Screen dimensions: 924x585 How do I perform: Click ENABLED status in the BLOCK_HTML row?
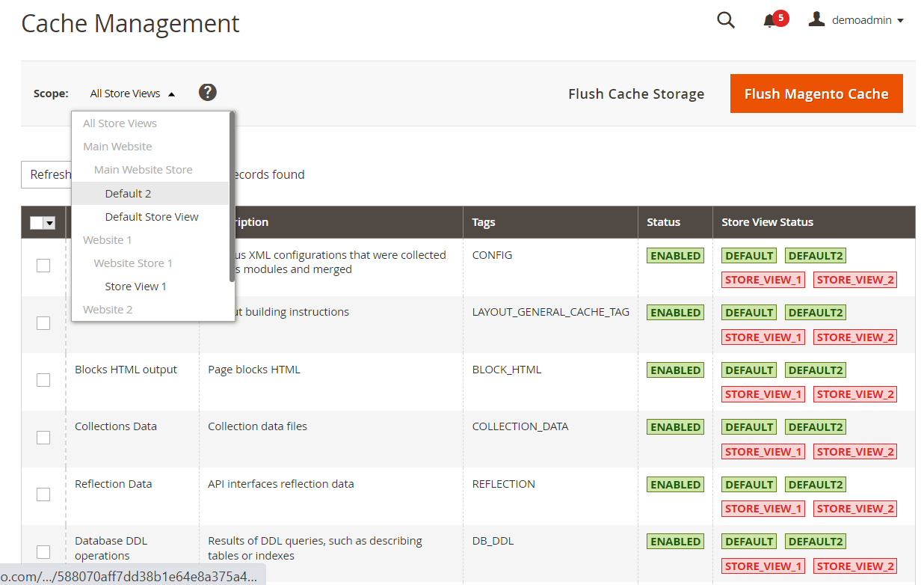click(676, 370)
